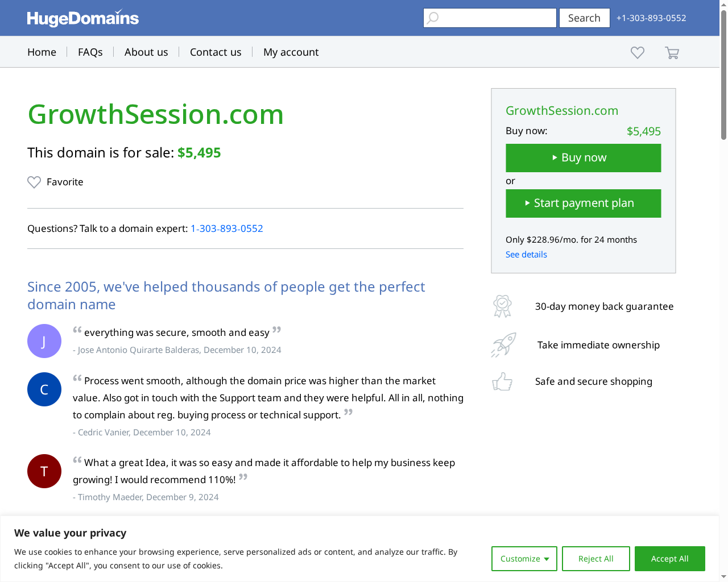
Task: Click the rocket icon for immediate ownership
Action: [503, 344]
